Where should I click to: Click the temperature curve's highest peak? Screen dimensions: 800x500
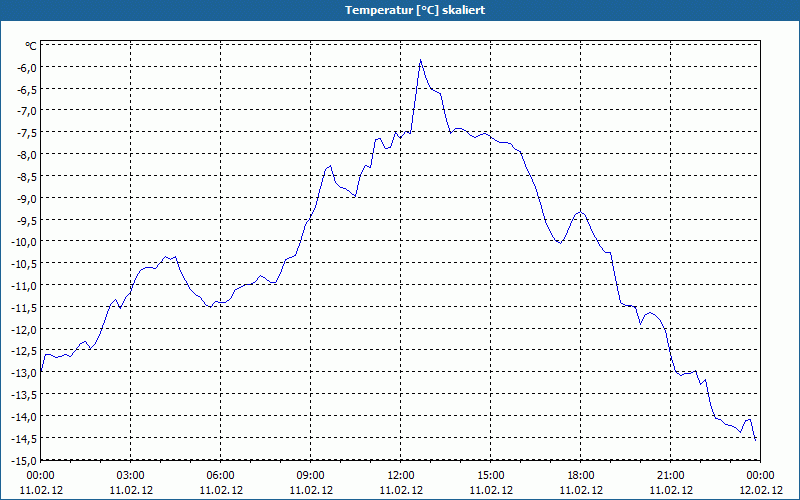pos(420,60)
